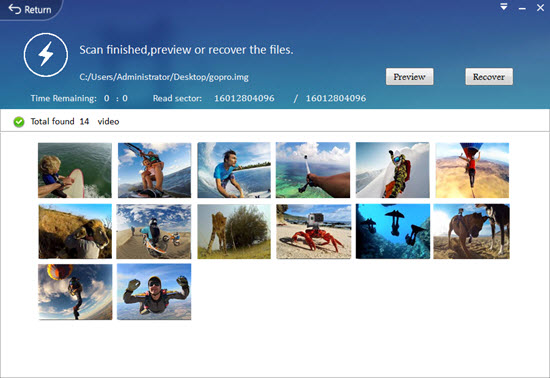The width and height of the screenshot is (550, 378).
Task: Click the Recover button
Action: pos(489,76)
